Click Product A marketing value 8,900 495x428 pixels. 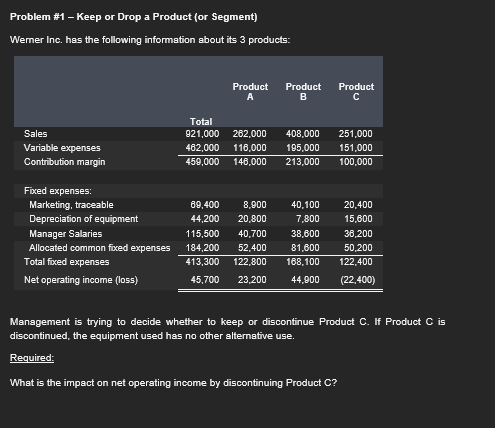click(255, 205)
